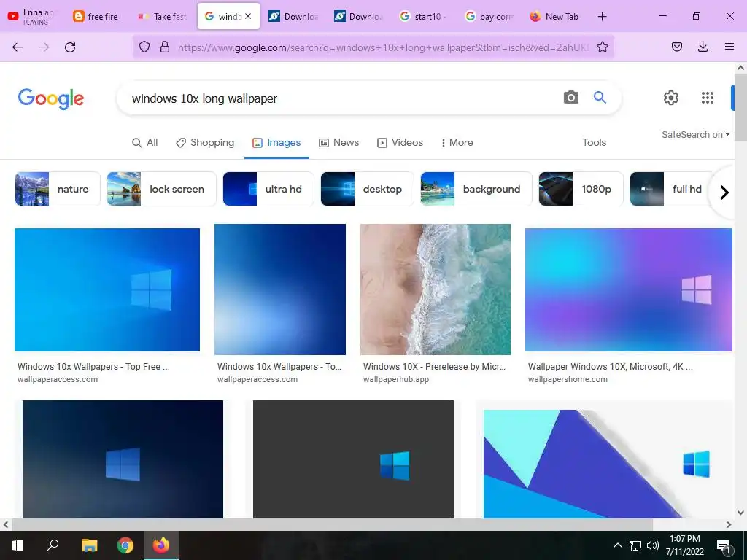Click the horizontal scrollbar right arrow
This screenshot has height=560, width=747.
point(729,525)
